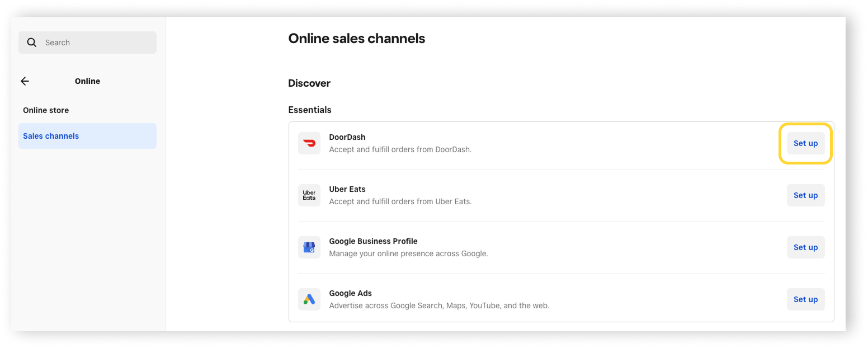Screen dimensions: 868x348
Task: Click the Google Business Profile icon
Action: click(309, 247)
